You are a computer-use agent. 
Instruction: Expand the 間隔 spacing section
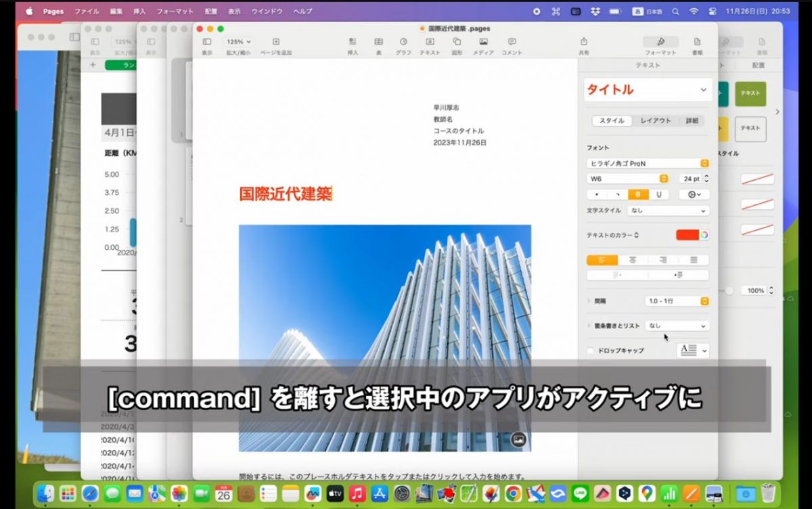589,301
